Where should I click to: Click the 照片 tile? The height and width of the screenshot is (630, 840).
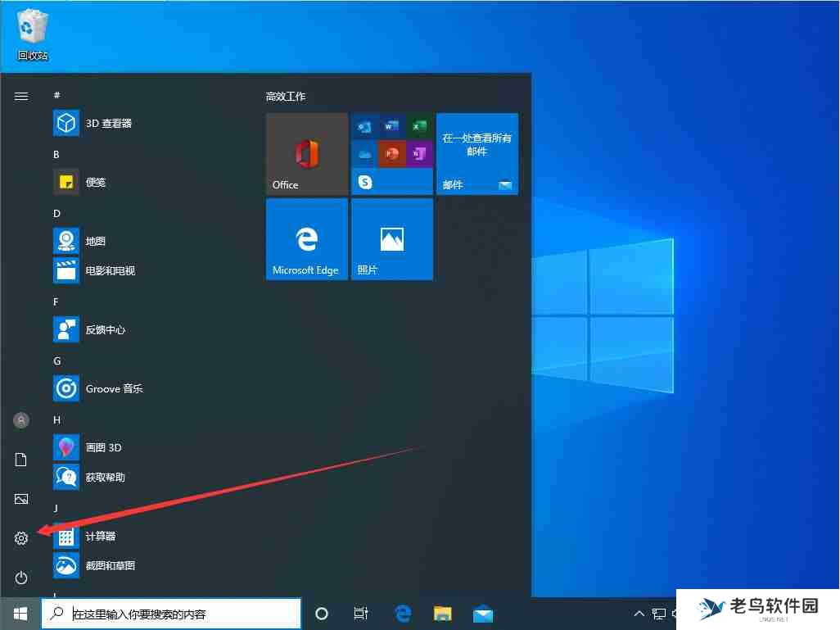[x=391, y=238]
